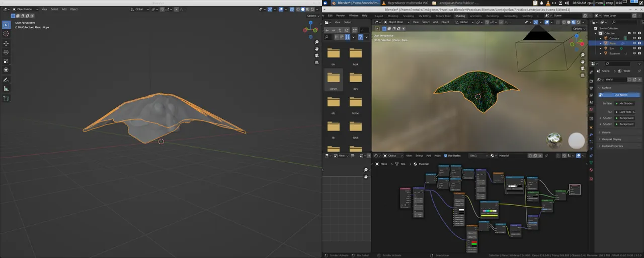Click zoom magnifier in node editor

(x=366, y=170)
